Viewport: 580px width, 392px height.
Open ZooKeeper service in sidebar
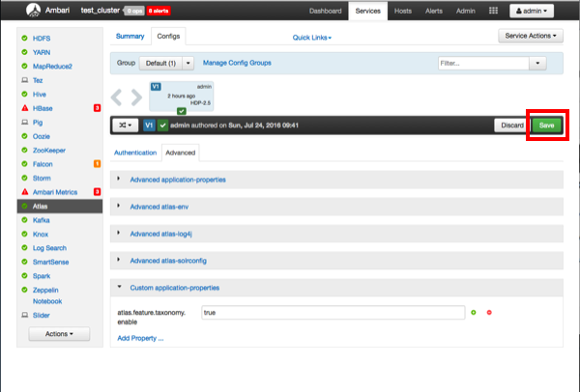(x=49, y=151)
